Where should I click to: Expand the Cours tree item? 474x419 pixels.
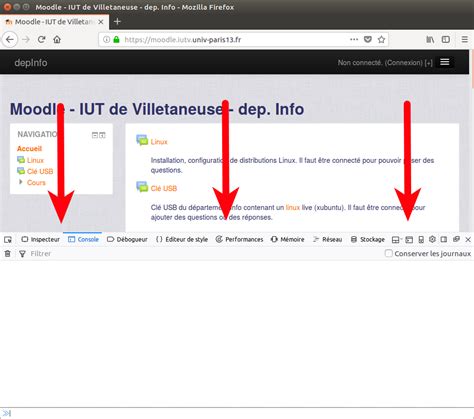click(x=21, y=182)
